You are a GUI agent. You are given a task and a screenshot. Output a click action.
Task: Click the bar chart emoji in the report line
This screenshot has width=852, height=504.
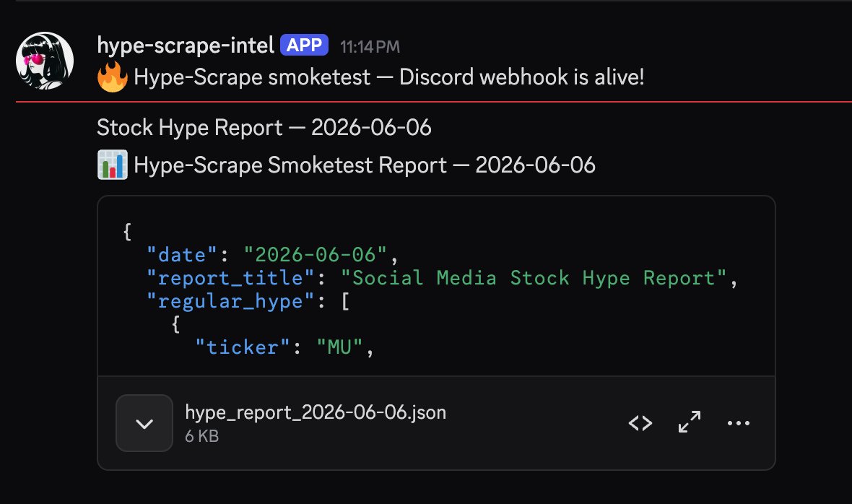pos(113,165)
